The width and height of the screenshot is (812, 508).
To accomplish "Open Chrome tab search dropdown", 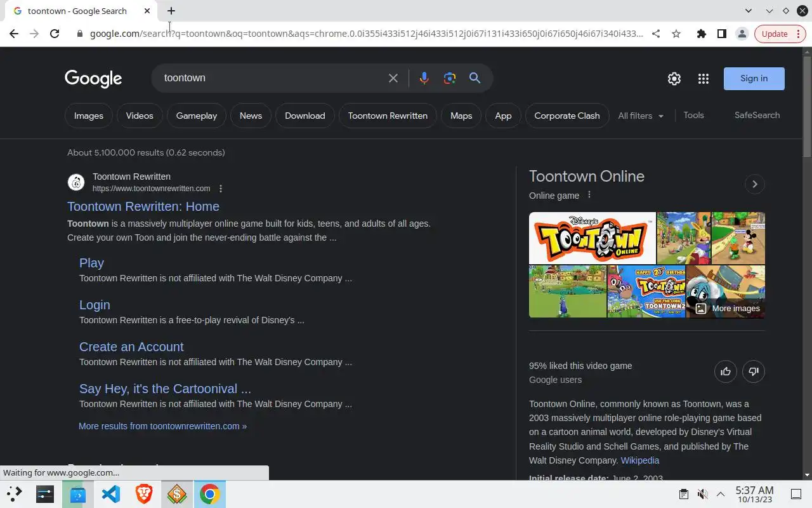I will coord(749,11).
